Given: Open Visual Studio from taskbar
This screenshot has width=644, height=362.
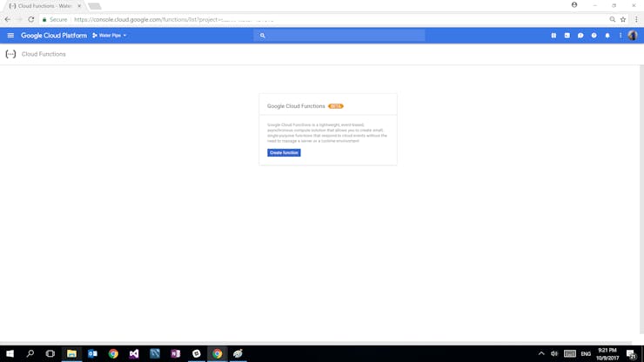Looking at the screenshot, I should click(134, 354).
